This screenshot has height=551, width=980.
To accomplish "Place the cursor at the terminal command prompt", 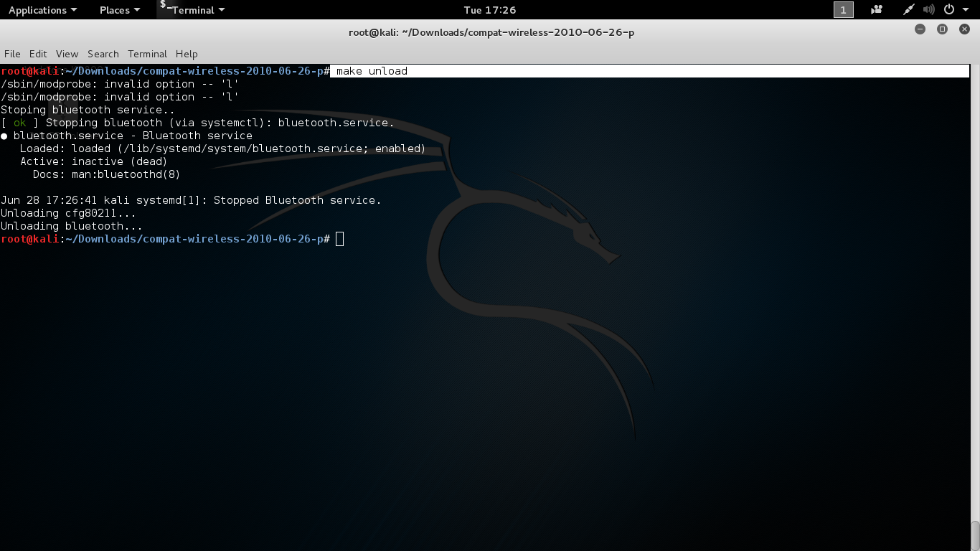I will 340,239.
